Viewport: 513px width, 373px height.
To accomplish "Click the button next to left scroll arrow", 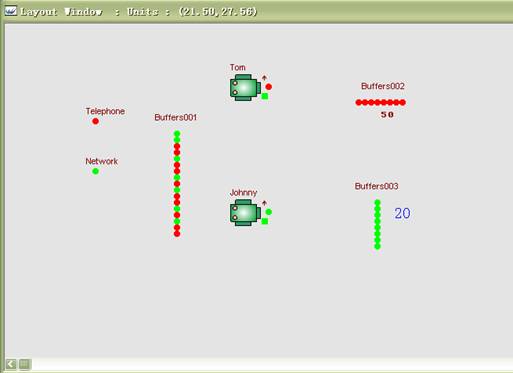I will [25, 364].
